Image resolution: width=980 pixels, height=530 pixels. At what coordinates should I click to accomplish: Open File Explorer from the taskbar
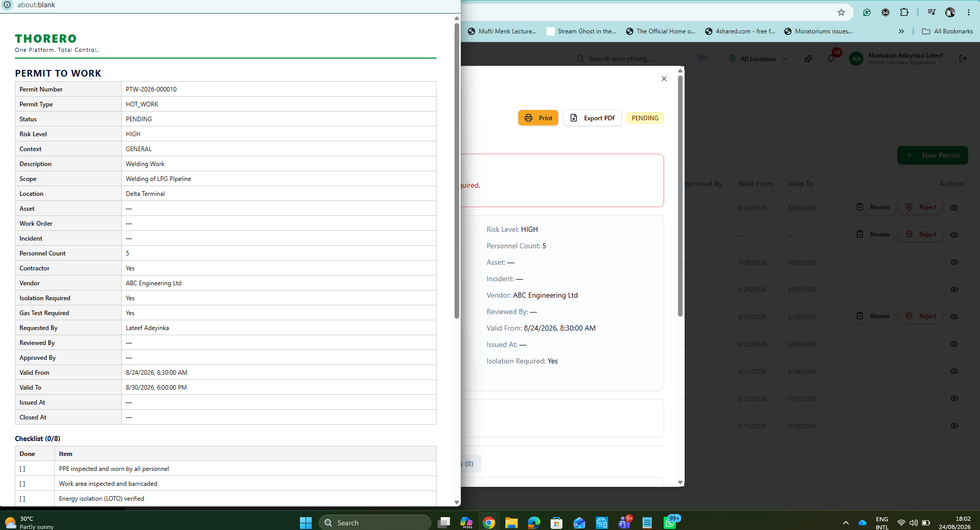(511, 523)
